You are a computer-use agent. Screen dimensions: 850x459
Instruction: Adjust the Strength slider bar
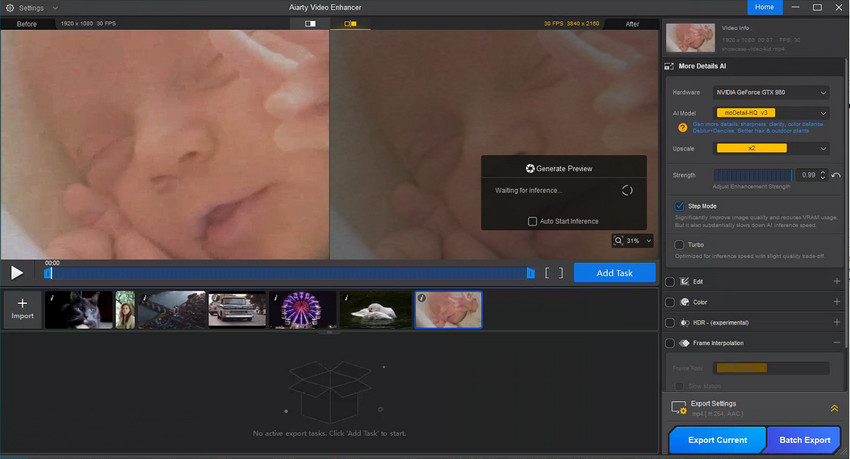(x=753, y=175)
